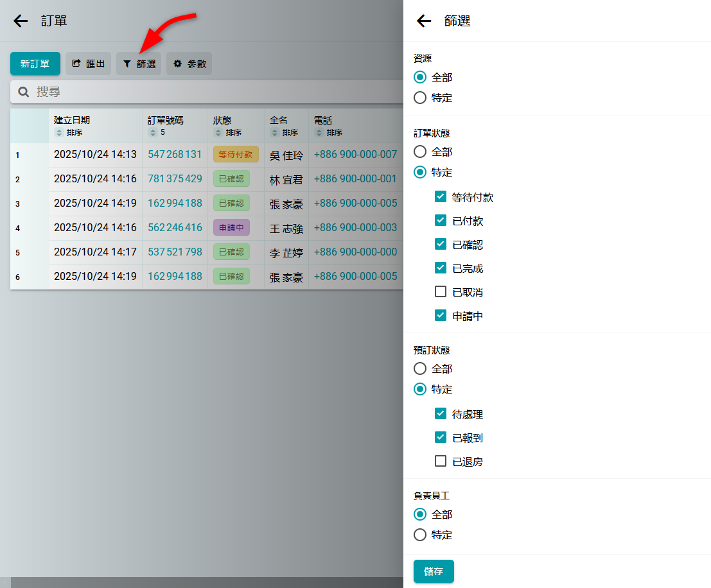Select 全部 radio under 訂單狀態

click(420, 151)
